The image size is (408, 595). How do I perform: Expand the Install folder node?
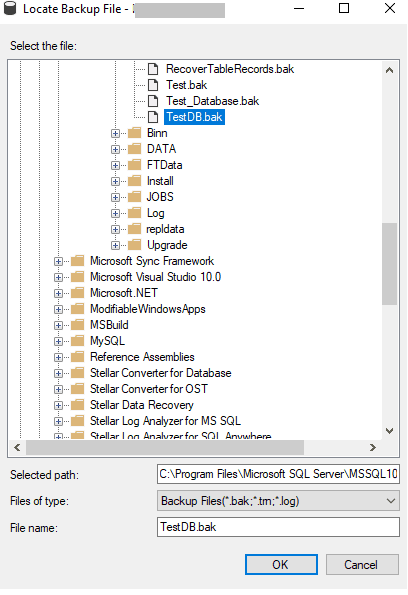tap(115, 181)
